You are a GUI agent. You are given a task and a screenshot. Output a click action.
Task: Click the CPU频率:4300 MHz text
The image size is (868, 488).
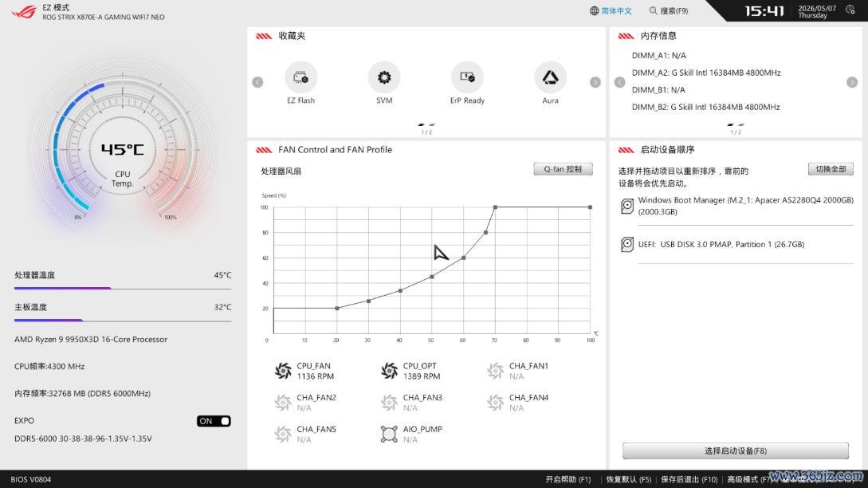pos(49,366)
